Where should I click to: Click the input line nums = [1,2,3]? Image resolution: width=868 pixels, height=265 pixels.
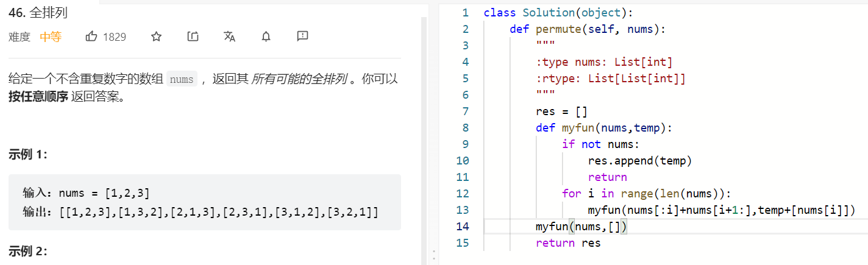(x=86, y=193)
